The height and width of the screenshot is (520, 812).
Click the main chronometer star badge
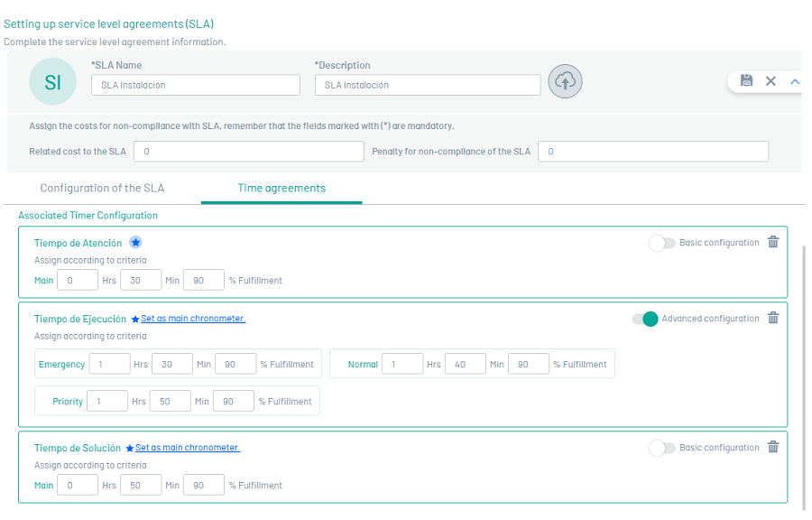pyautogui.click(x=135, y=242)
